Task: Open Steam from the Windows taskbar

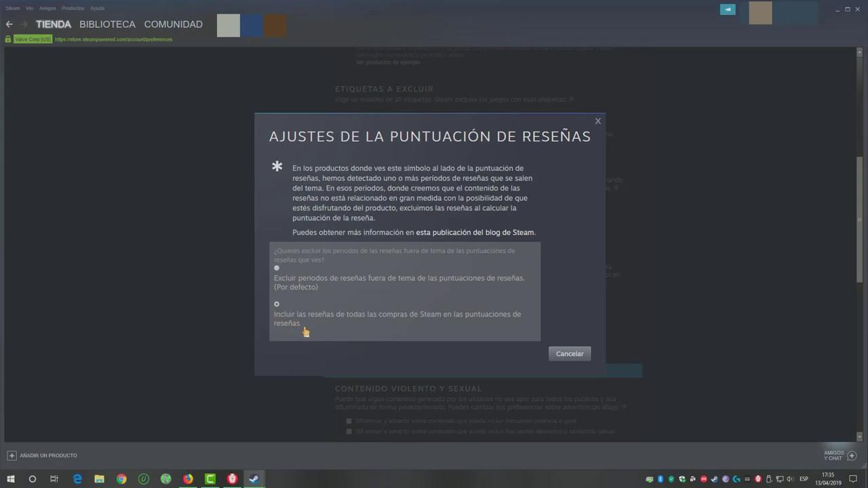Action: 254,479
